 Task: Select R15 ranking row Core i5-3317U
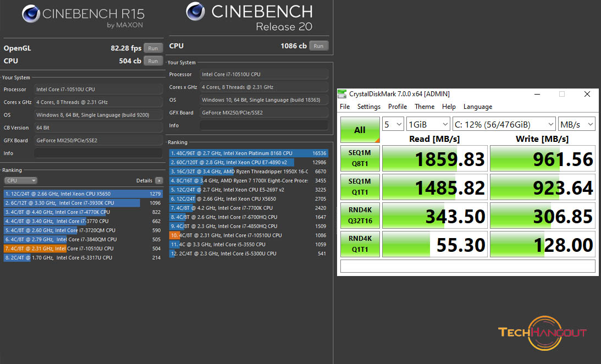coord(83,258)
